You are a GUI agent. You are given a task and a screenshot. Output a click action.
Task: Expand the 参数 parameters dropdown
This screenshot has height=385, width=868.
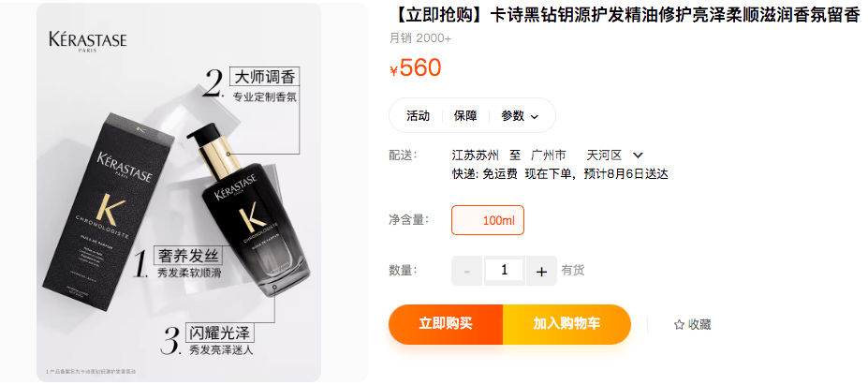[x=520, y=116]
